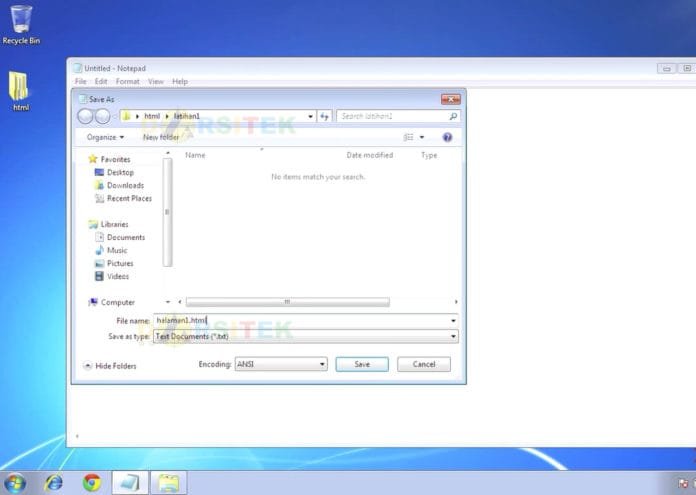Sort by the Name column header
The width and height of the screenshot is (696, 495).
tap(195, 155)
